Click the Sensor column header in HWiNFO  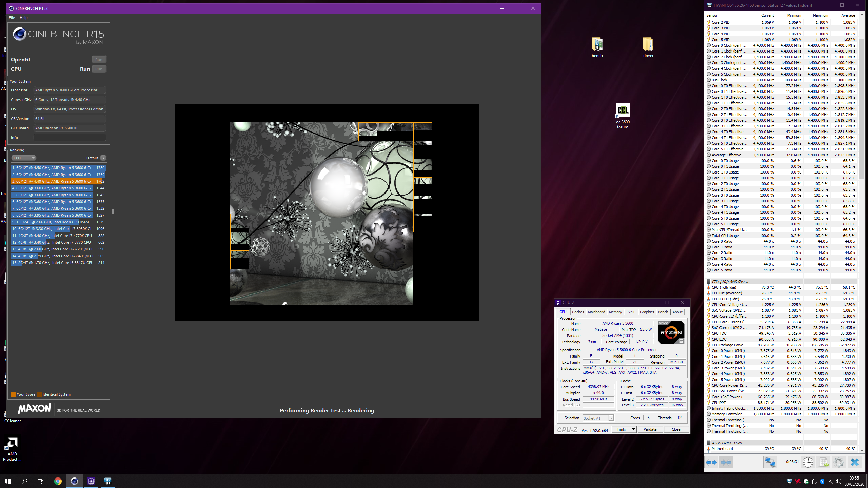coord(726,15)
